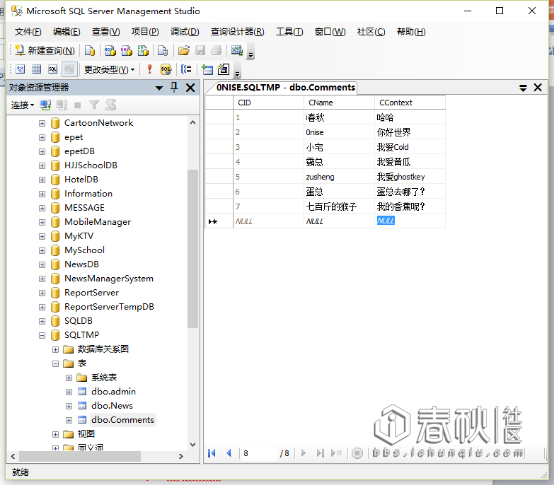Click the Object Explorer vertical scrollbar thumb
This screenshot has width=554, height=485.
193,249
